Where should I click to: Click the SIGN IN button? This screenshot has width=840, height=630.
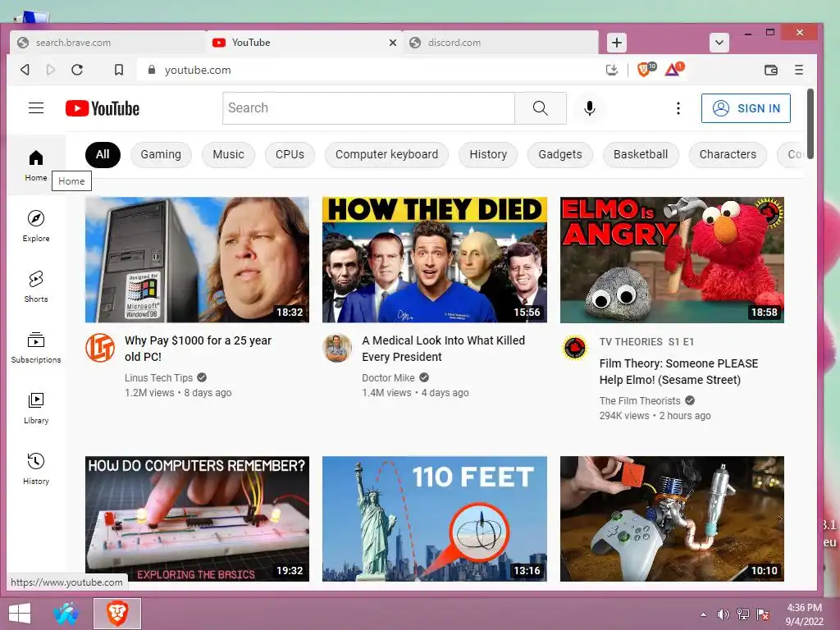(x=746, y=108)
